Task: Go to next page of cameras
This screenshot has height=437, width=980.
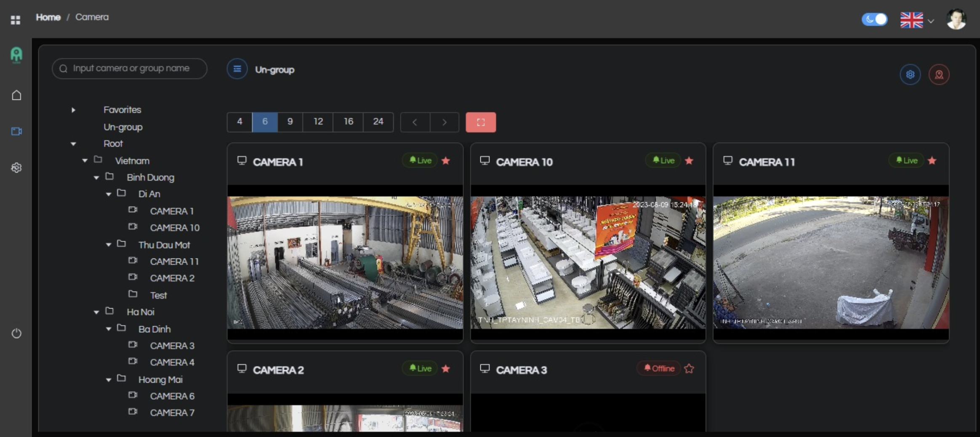Action: [x=445, y=122]
